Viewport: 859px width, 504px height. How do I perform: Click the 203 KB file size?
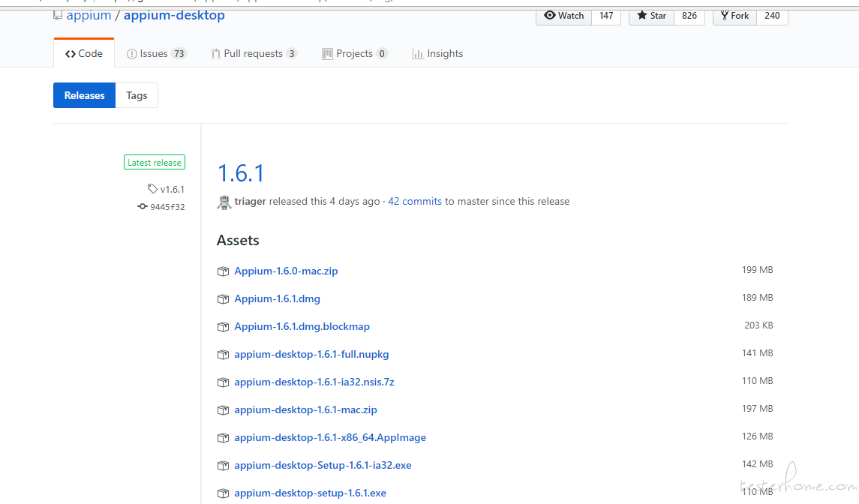coord(758,325)
